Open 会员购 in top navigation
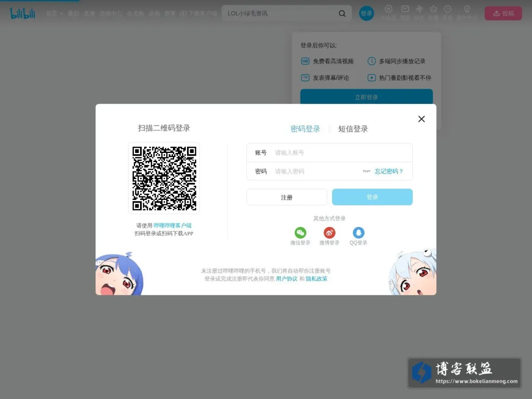 (135, 14)
